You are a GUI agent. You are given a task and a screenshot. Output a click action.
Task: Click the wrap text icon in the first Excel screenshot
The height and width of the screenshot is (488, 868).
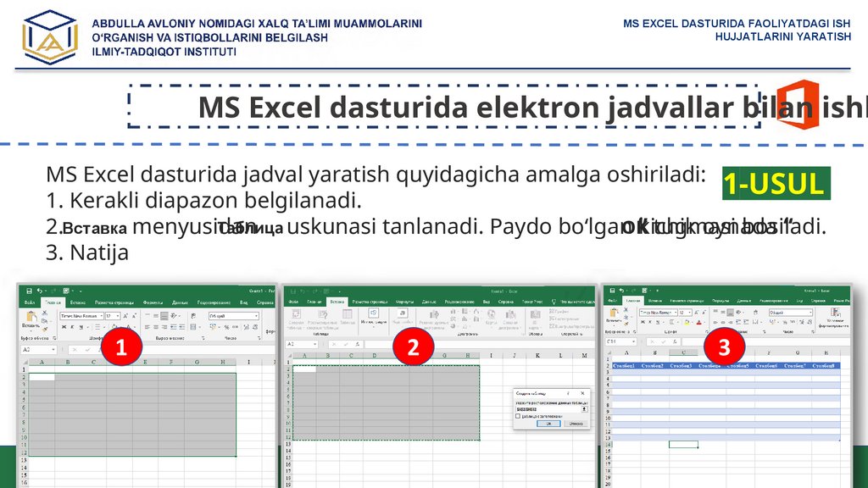click(192, 316)
